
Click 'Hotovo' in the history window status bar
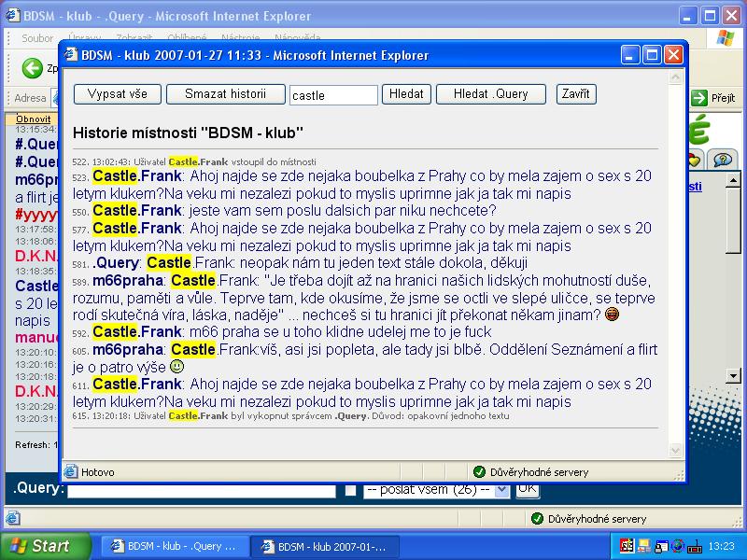[98, 472]
